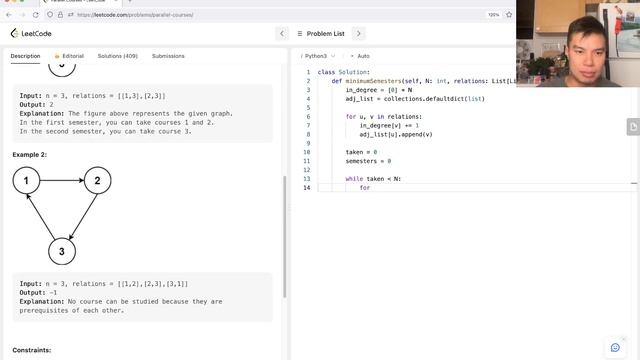
Task: Click the Auto indicator in editor toolbar
Action: (360, 56)
